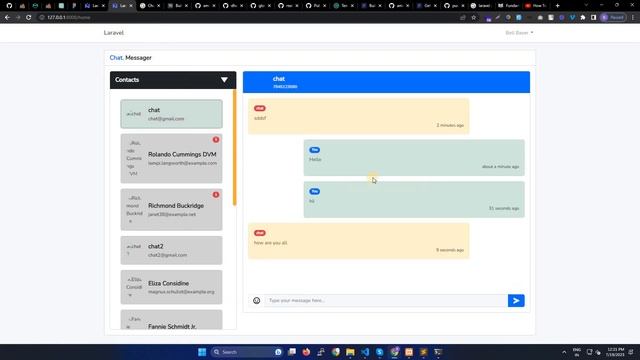Screen dimensions: 640x360
Task: Click unread badge on Rolando Cummings DVM
Action: coord(216,140)
